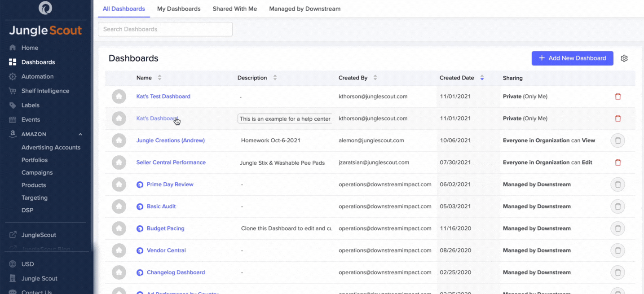Click Downstream logo beside Prime Day Review
The image size is (644, 294).
click(x=140, y=184)
